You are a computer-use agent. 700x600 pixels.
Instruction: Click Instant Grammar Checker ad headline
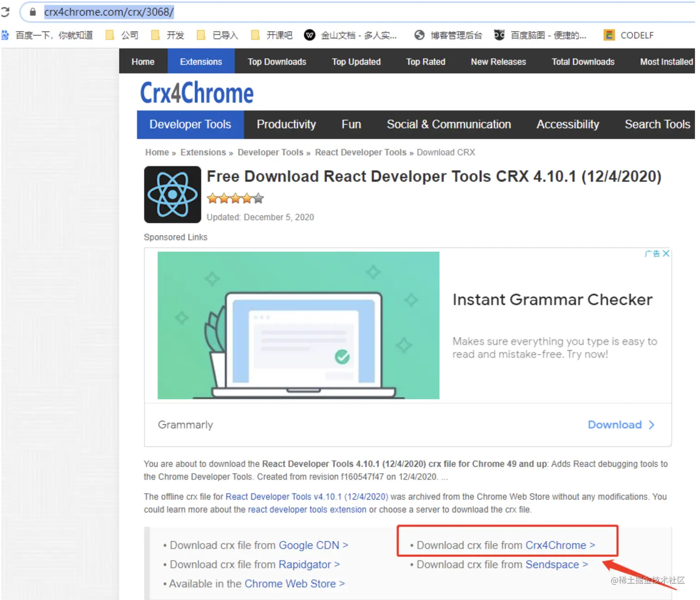553,300
